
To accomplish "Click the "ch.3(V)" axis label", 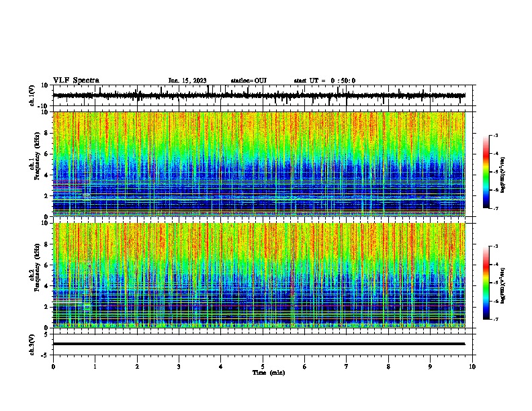I will pos(32,345).
